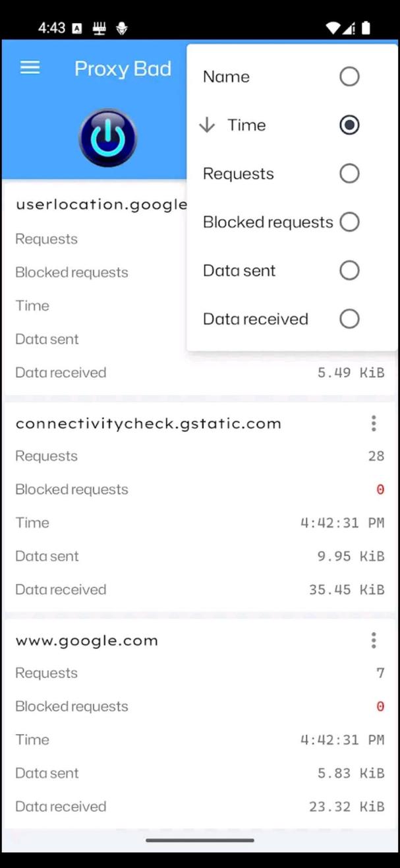
Task: Tap connectivitycheck.gstatic.com entry
Action: click(x=148, y=423)
